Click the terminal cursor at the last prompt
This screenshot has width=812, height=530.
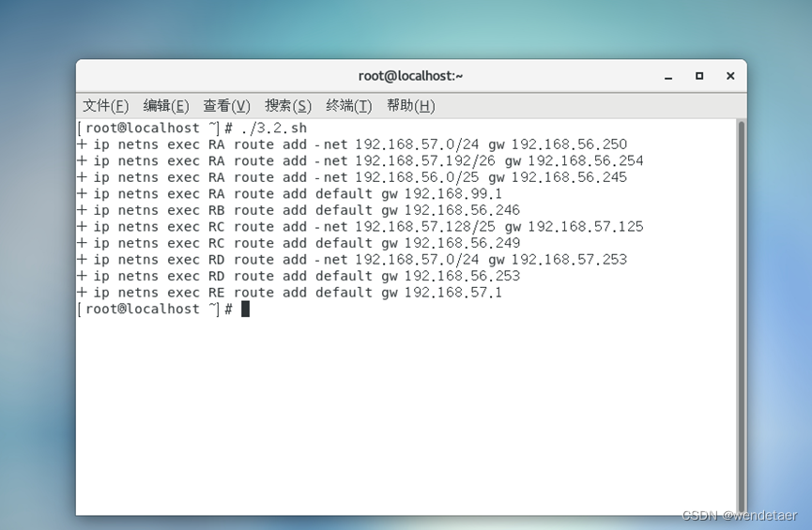[x=245, y=309]
